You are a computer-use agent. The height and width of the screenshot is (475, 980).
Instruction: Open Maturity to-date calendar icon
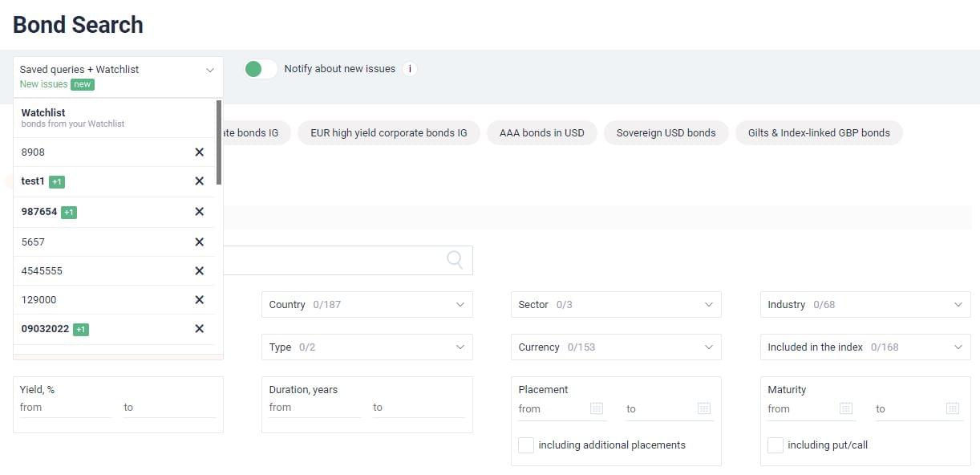pos(953,408)
